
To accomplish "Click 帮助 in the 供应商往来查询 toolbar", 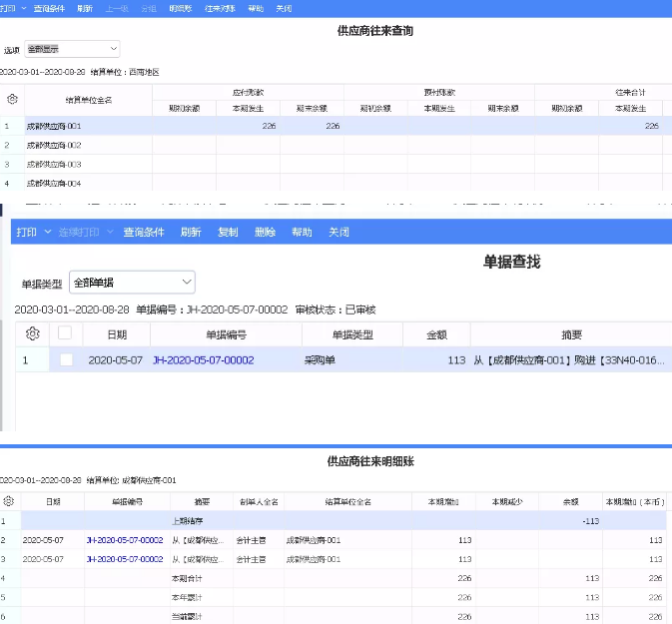I will click(x=256, y=8).
